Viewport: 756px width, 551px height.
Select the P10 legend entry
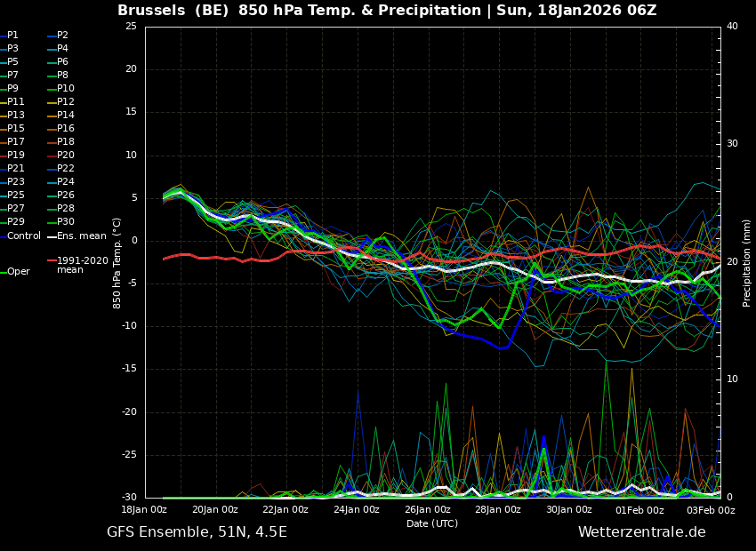[65, 89]
